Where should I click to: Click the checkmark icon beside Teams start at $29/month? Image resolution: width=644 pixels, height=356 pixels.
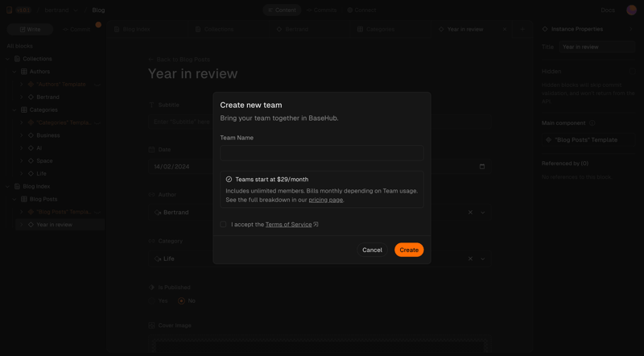tap(229, 180)
